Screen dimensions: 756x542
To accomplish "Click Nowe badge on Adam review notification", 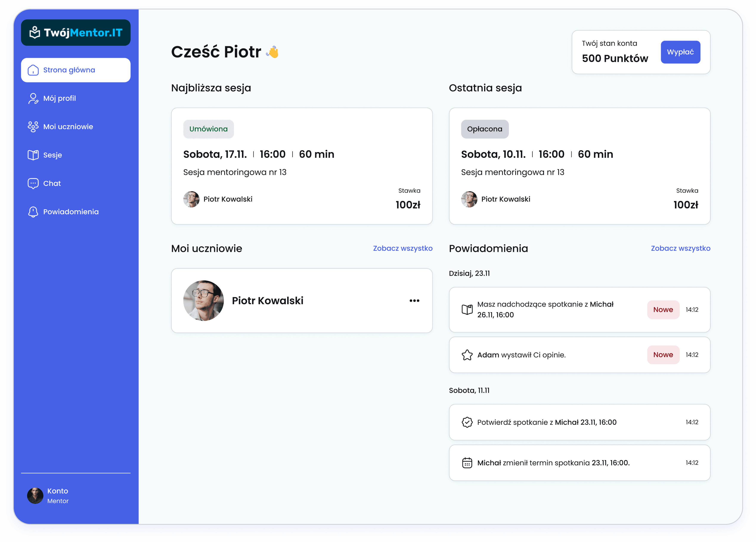I will coord(663,355).
